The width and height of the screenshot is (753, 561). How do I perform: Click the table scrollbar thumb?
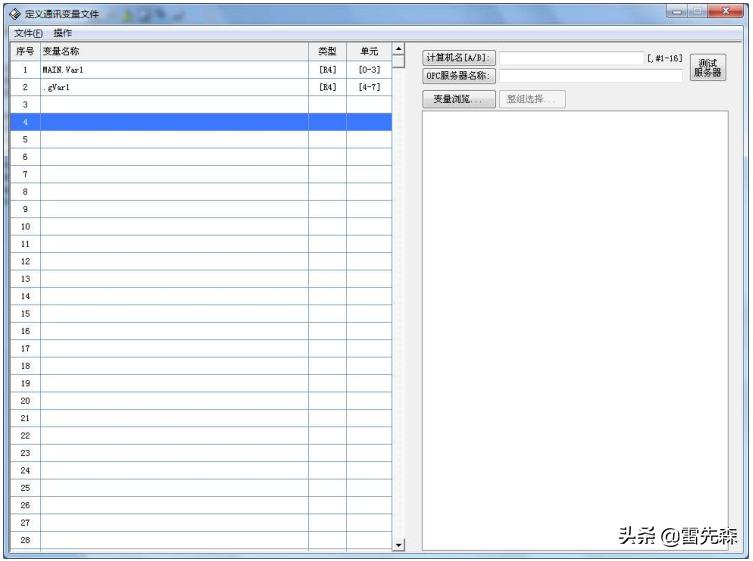coord(398,61)
